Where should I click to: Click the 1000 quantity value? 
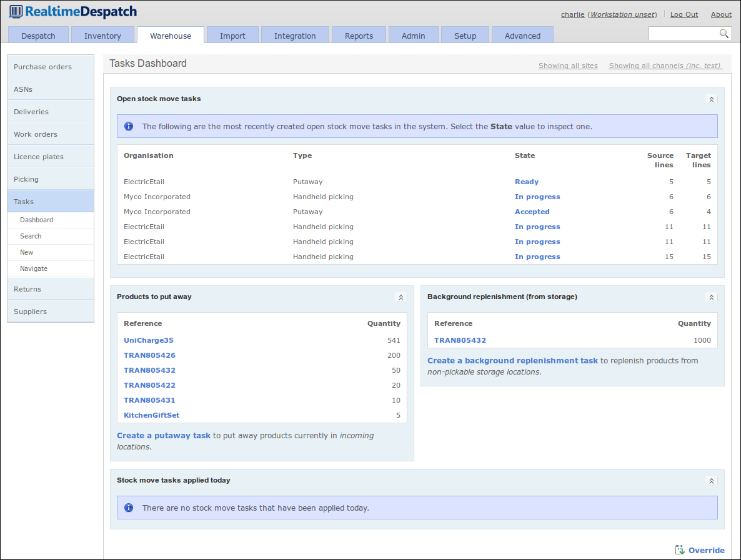coord(702,340)
